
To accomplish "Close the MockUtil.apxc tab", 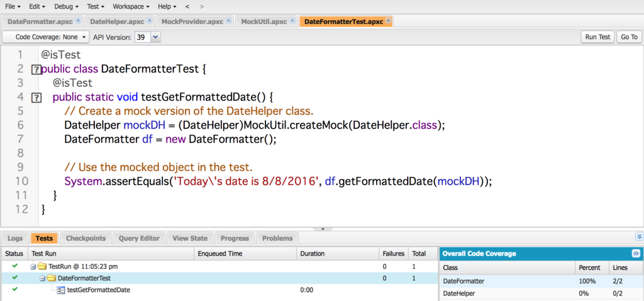I will 292,20.
